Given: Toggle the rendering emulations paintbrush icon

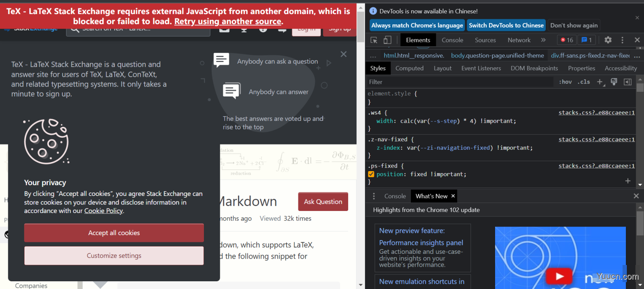Looking at the screenshot, I should [x=614, y=81].
